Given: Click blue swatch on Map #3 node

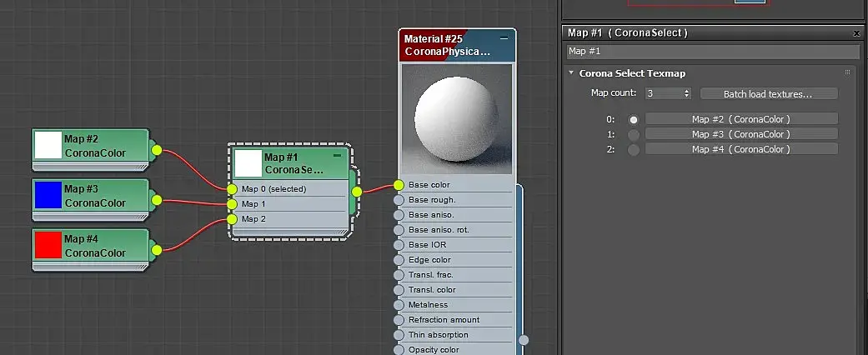Looking at the screenshot, I should (48, 195).
